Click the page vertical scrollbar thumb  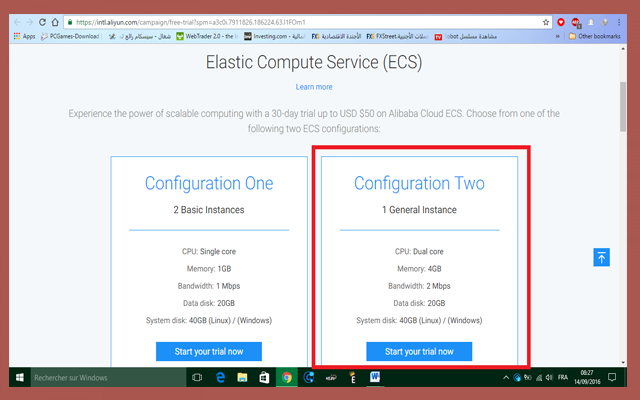(623, 107)
